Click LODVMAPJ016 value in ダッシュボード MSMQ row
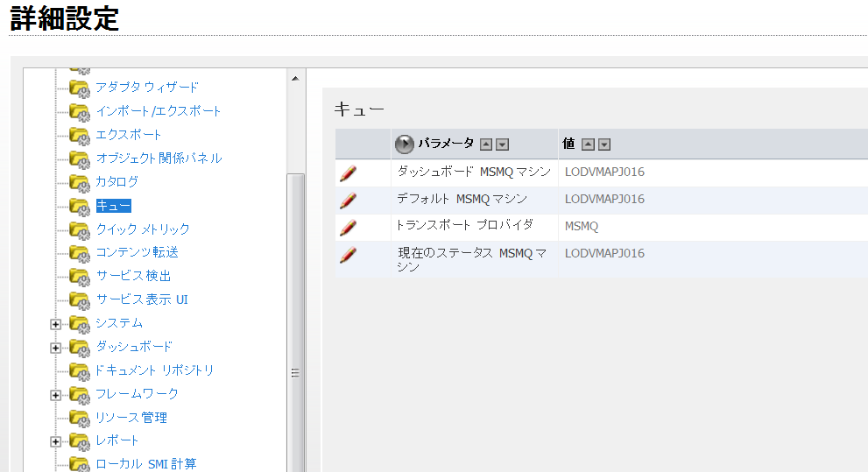 [604, 173]
